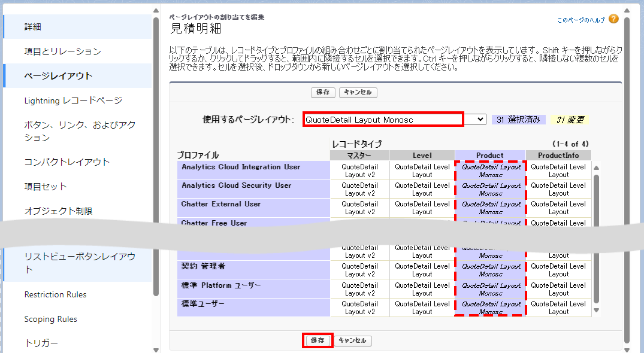Click the sidebar's scroll down arrow
This screenshot has width=644, height=353.
click(x=156, y=349)
